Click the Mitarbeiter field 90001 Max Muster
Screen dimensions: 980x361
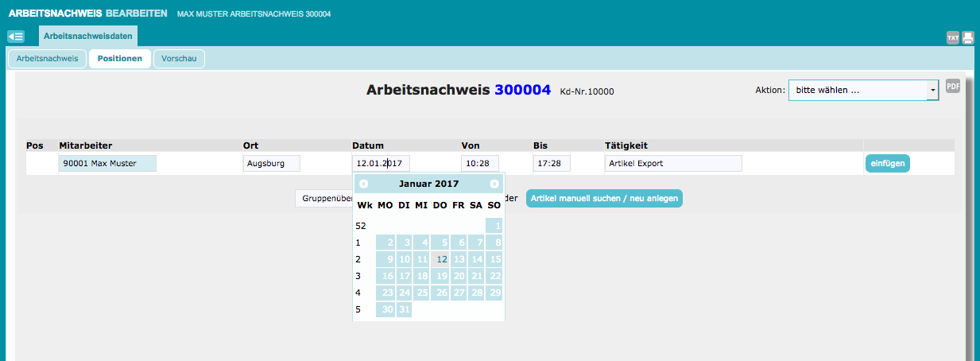pos(107,164)
